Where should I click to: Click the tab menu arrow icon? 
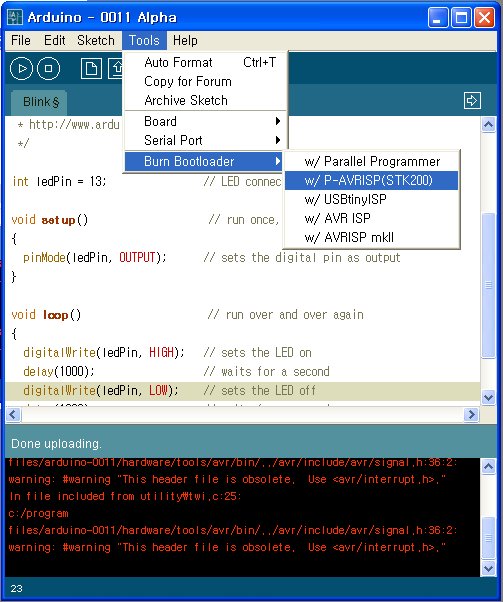point(472,101)
